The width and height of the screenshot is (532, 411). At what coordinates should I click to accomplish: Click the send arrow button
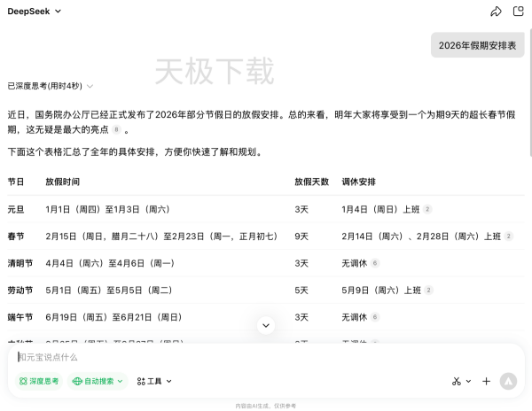pyautogui.click(x=508, y=381)
